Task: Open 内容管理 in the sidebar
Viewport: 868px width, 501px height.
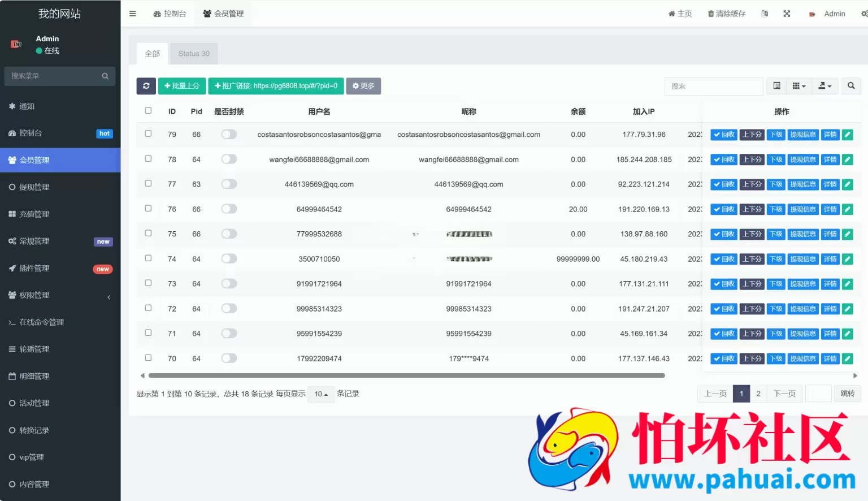Action: tap(60, 485)
